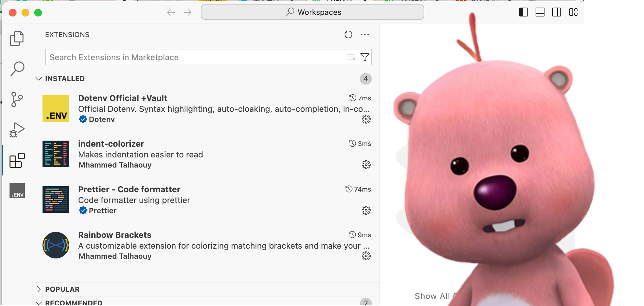
Task: Clear extensions search results icon
Action: click(351, 57)
